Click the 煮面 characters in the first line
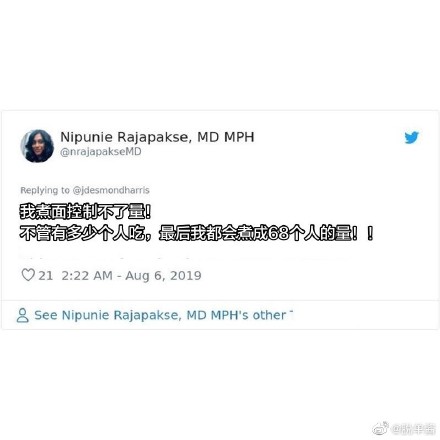 (51, 212)
